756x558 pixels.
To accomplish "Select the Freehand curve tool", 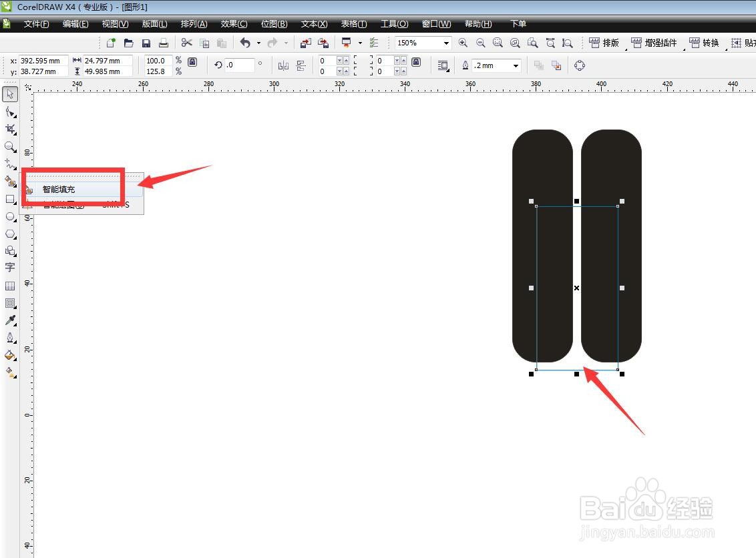I will pyautogui.click(x=10, y=164).
